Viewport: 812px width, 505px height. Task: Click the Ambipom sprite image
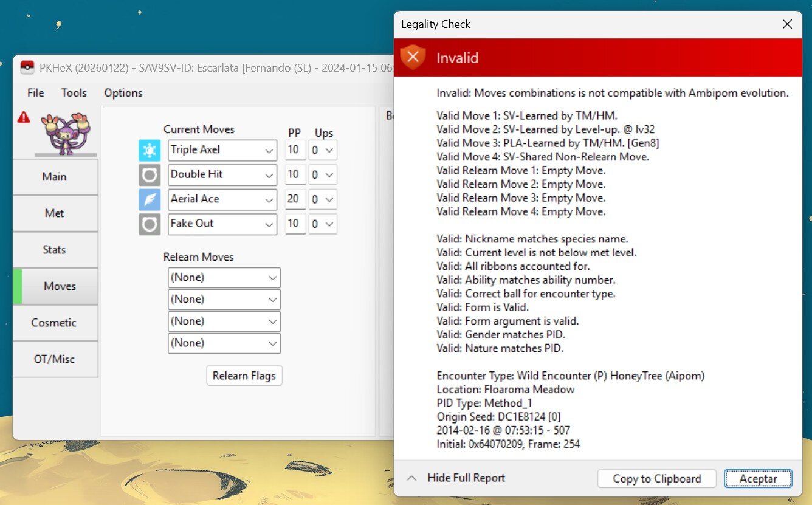point(66,132)
